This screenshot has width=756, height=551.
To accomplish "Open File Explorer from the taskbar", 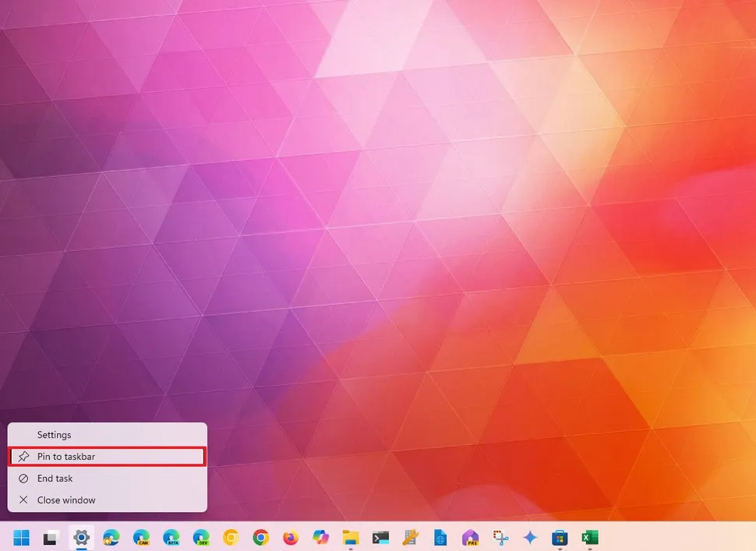I will coord(349,538).
